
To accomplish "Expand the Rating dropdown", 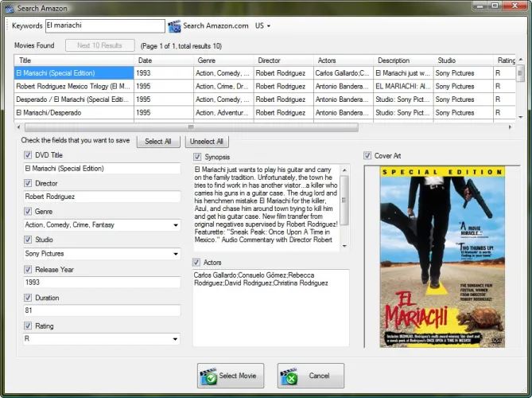I will [x=175, y=339].
